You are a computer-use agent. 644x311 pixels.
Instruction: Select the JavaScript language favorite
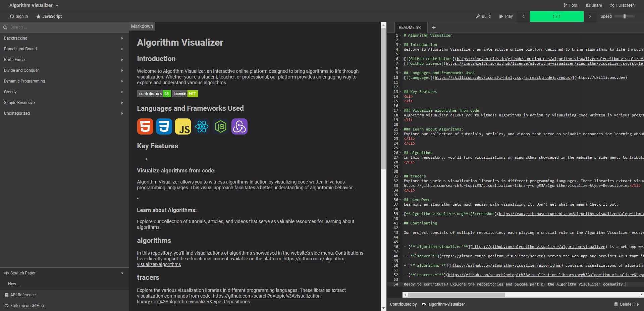49,16
